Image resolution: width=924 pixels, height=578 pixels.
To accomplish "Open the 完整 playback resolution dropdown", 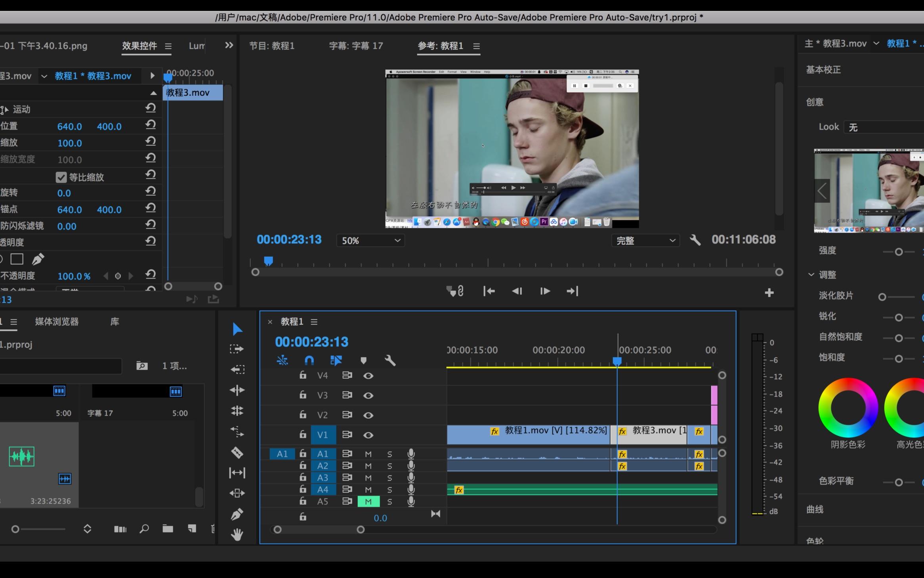I will (x=645, y=240).
